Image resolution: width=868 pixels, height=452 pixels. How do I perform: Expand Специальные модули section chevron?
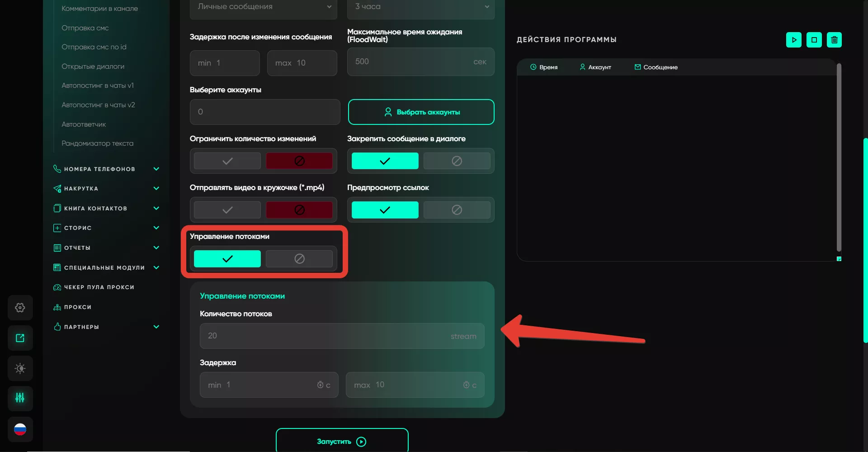tap(156, 267)
